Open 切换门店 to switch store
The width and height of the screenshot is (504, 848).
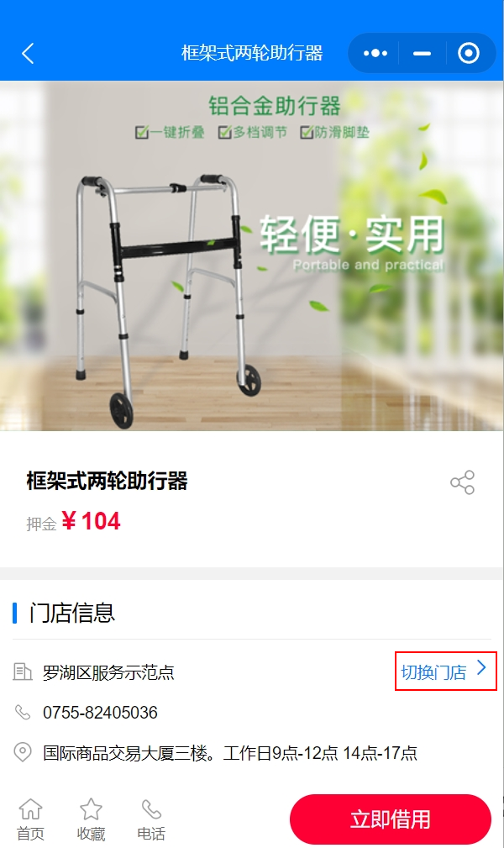pos(433,672)
